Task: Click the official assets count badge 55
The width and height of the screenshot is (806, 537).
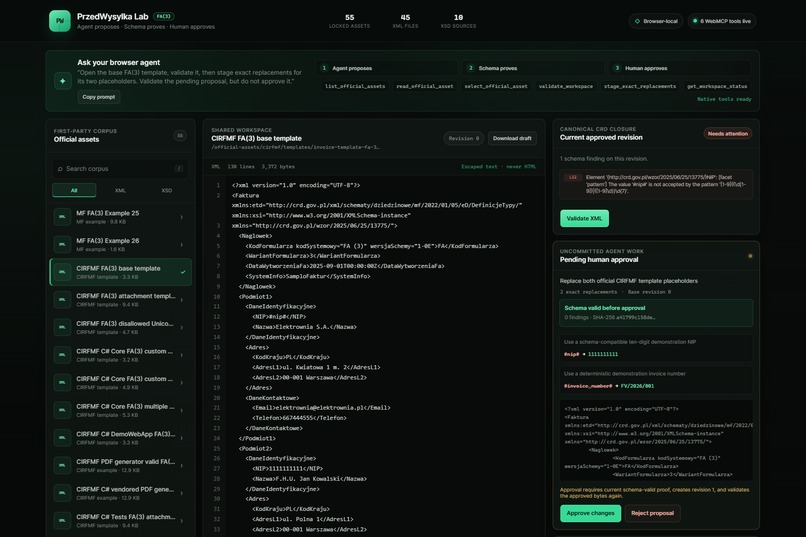Action: pos(180,136)
